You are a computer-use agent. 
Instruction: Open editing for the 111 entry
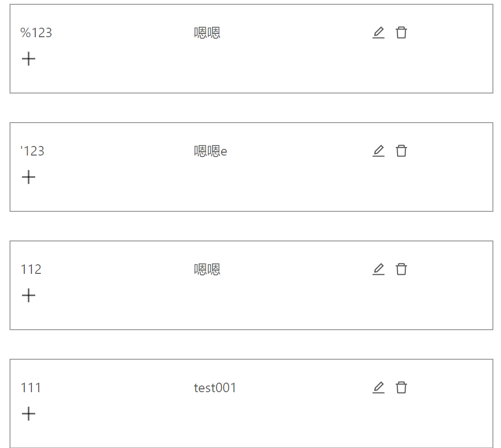(x=378, y=387)
